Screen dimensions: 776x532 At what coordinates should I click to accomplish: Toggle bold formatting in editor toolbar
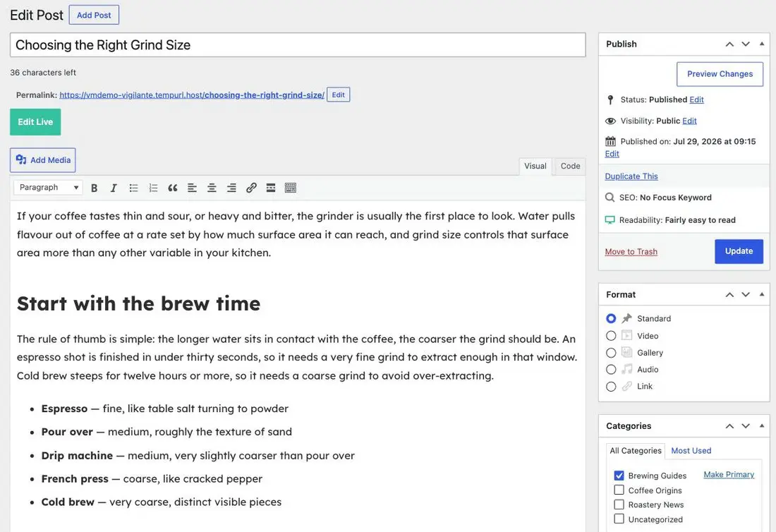click(x=94, y=188)
